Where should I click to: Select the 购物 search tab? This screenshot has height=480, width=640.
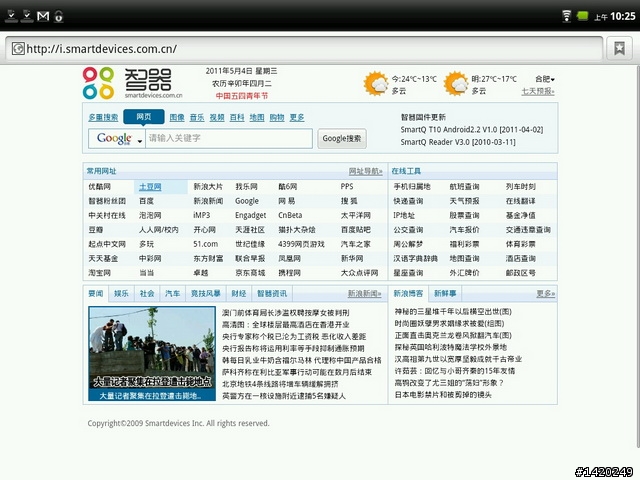pos(277,118)
